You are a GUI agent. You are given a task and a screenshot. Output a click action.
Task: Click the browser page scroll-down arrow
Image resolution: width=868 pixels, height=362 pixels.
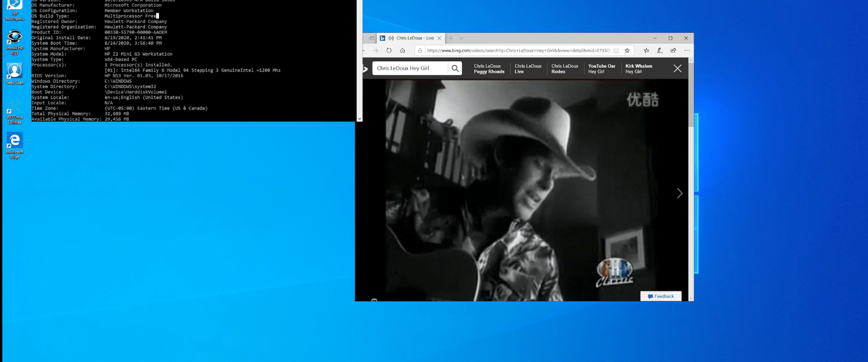click(691, 299)
